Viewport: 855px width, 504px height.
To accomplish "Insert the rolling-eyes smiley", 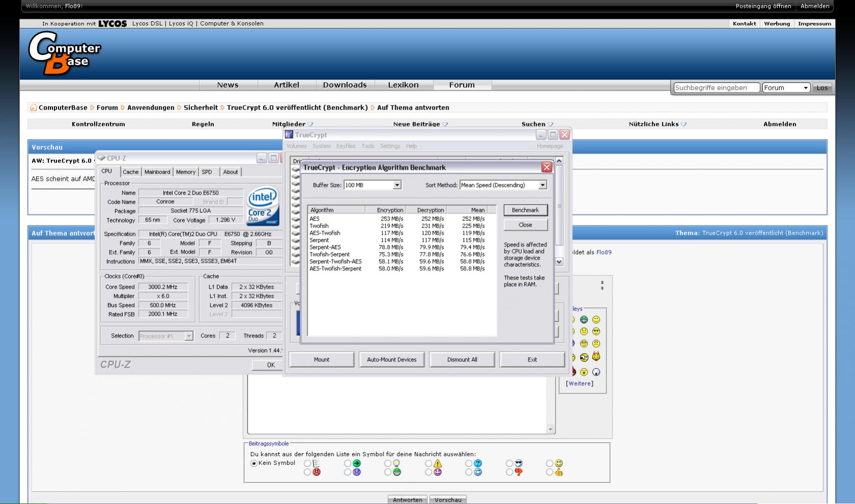I will tap(584, 344).
